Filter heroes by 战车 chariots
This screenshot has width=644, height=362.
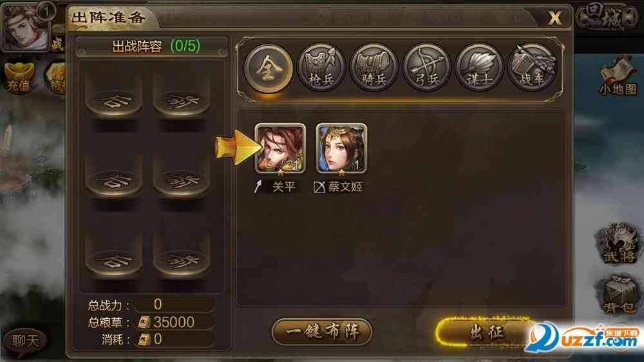[532, 68]
